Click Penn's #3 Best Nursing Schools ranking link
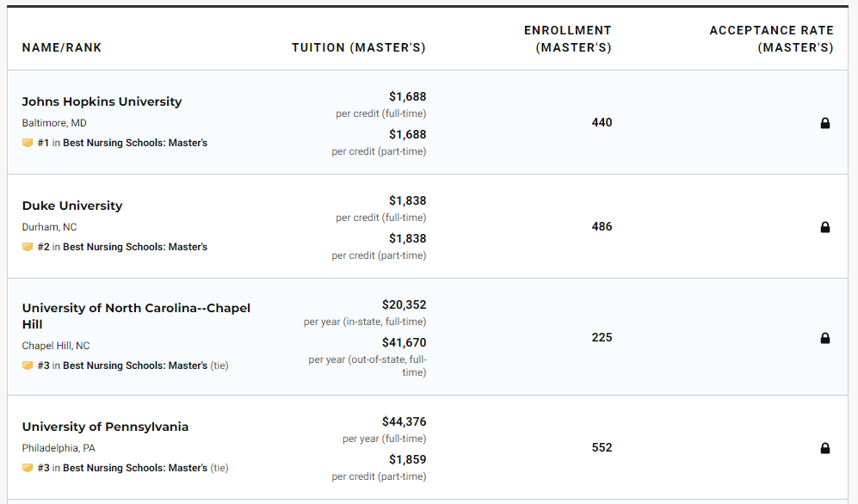Screen dimensions: 858x504 134,468
